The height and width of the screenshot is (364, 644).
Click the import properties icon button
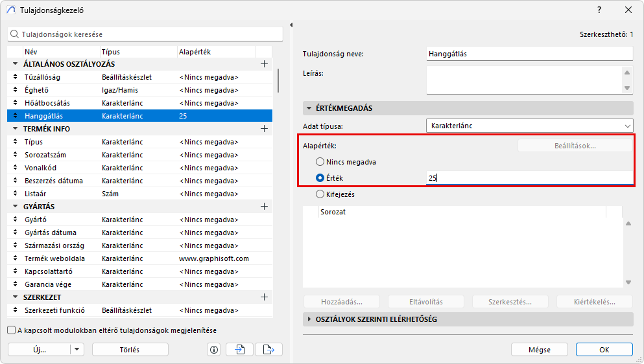pyautogui.click(x=240, y=350)
